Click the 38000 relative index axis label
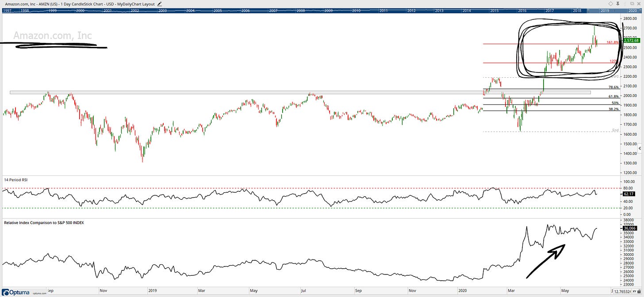The height and width of the screenshot is (297, 644). click(x=629, y=220)
